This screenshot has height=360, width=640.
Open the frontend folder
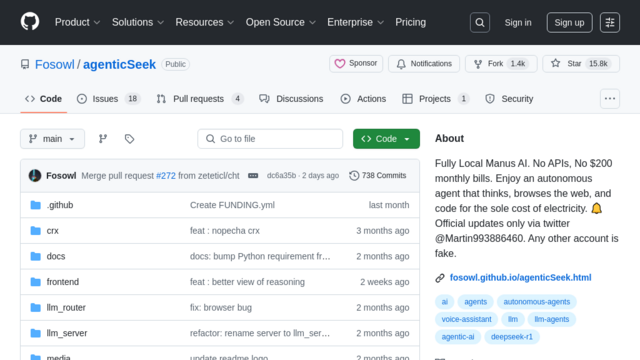click(x=63, y=282)
